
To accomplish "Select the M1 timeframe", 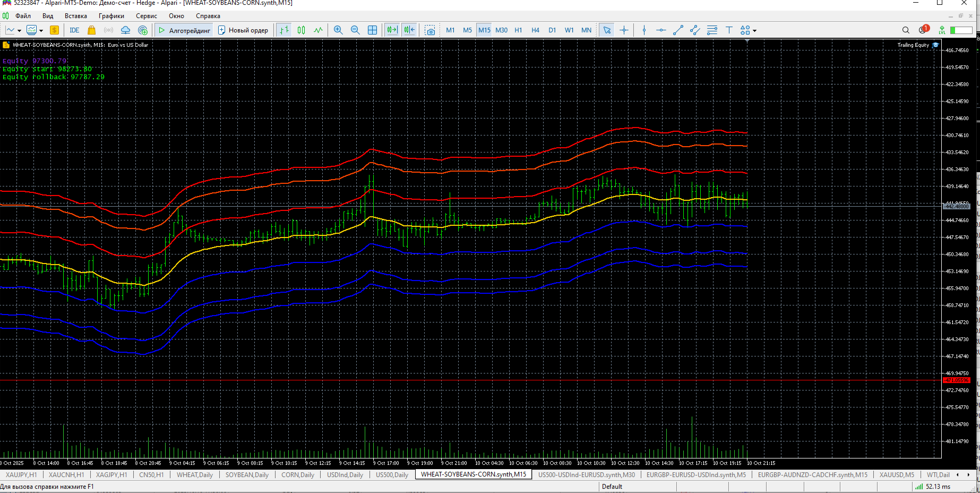I will (450, 30).
